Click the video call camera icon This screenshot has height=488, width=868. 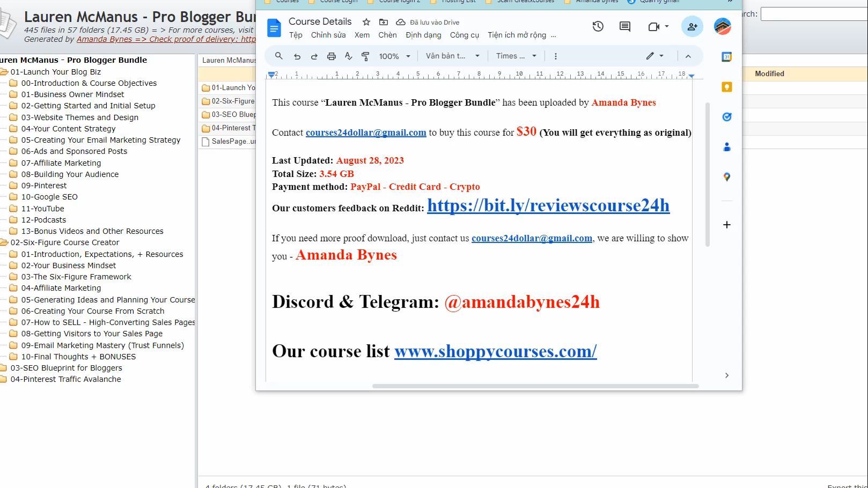(653, 26)
